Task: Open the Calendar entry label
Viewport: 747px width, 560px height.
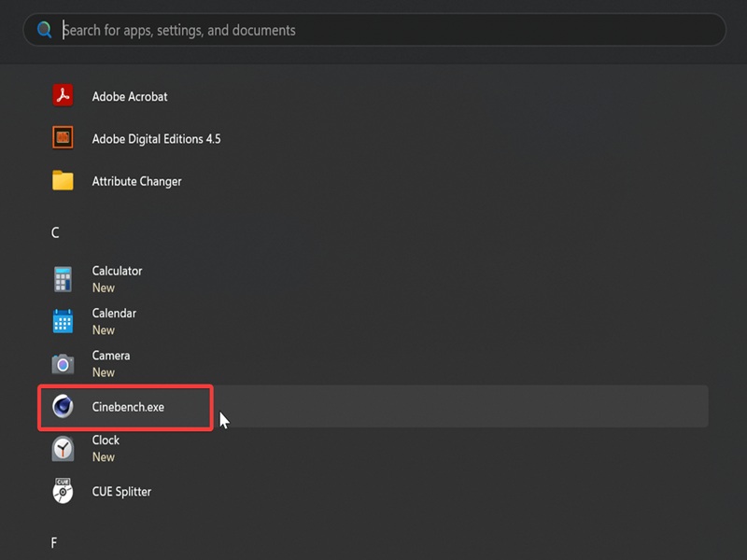Action: (114, 314)
